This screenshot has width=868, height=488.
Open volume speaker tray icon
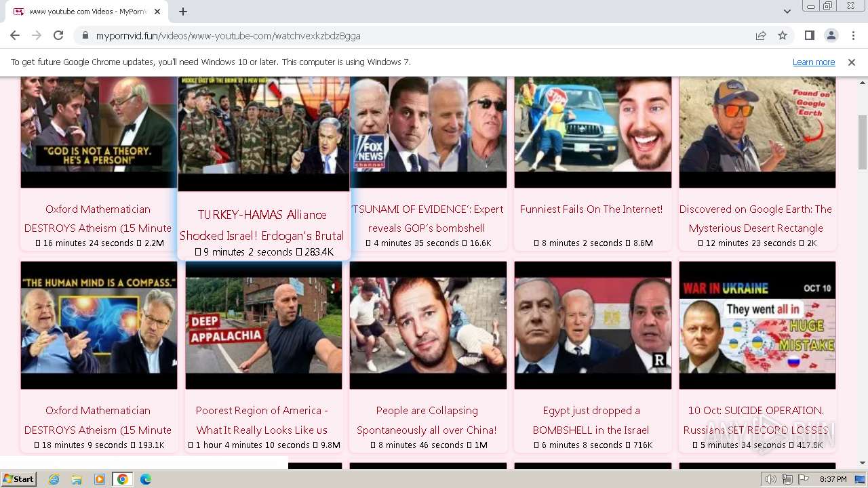[x=771, y=479]
